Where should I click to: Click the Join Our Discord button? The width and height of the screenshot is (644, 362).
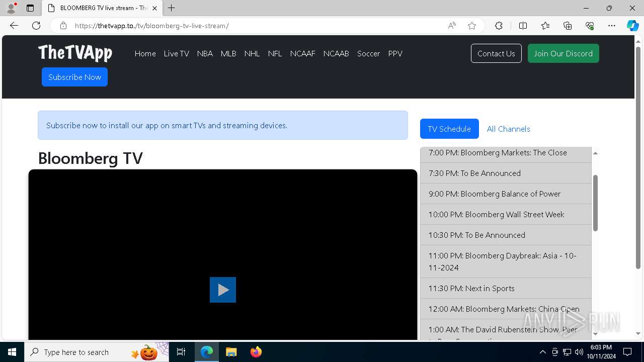(563, 53)
